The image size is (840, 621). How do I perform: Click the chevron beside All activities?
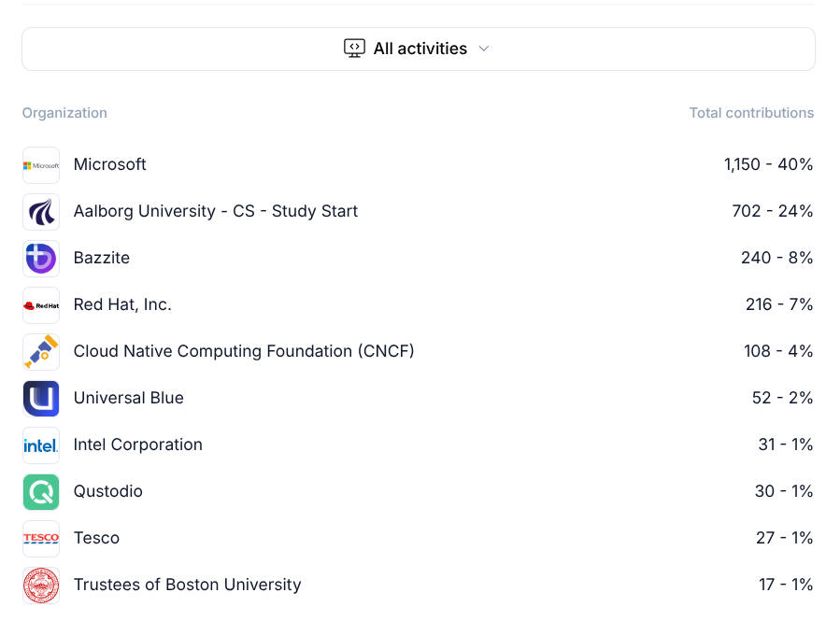pos(484,49)
